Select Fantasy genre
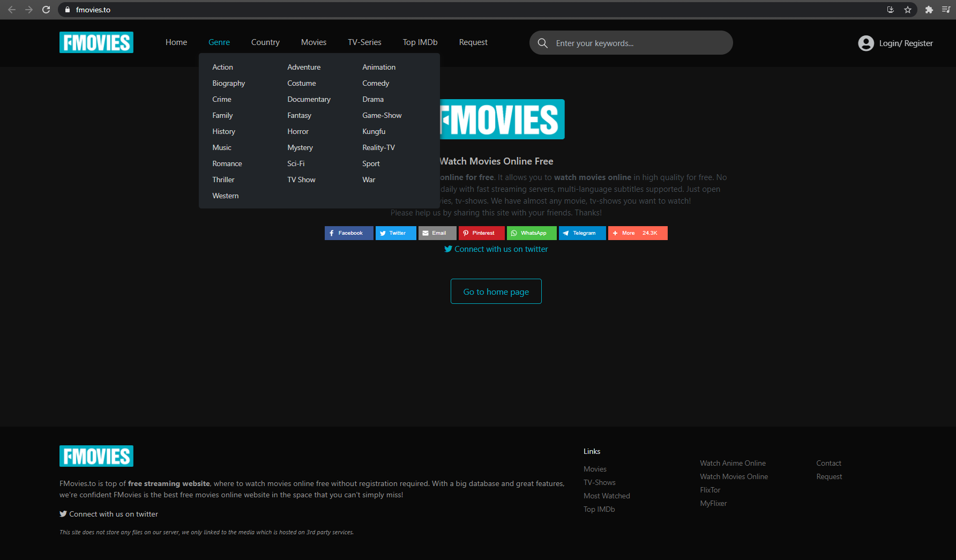This screenshot has width=956, height=560. coord(299,115)
